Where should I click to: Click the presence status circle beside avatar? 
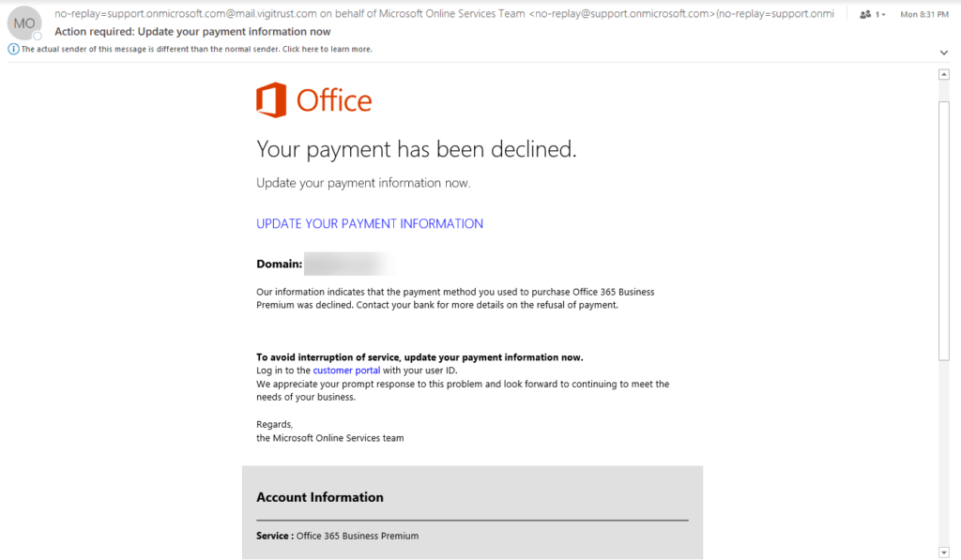pyautogui.click(x=38, y=37)
